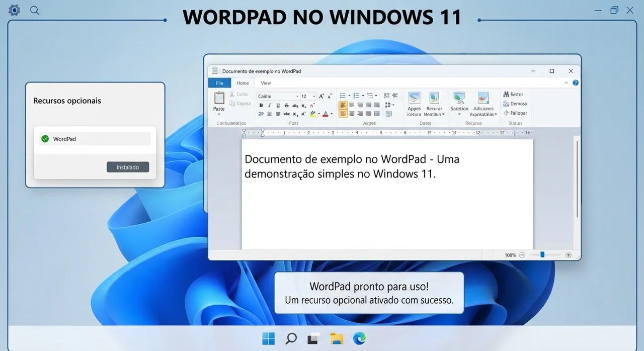
Task: Click the Saretion icon
Action: (x=459, y=98)
